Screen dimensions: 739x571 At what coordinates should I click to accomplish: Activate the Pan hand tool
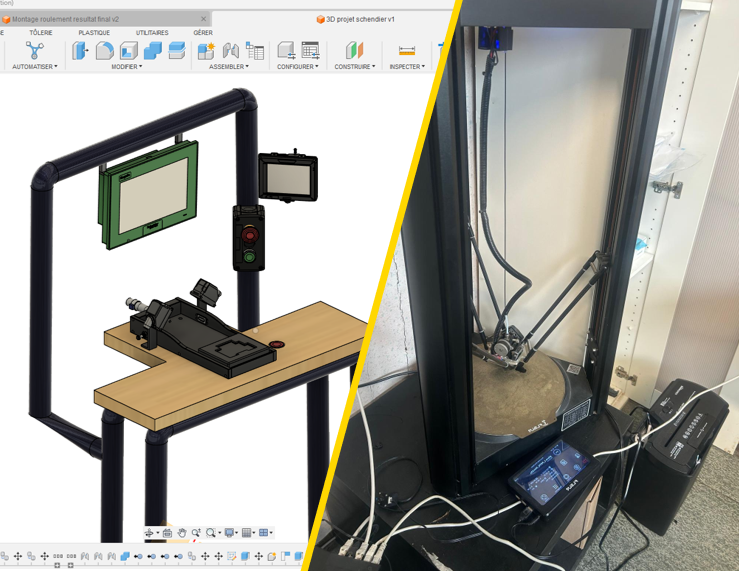182,533
